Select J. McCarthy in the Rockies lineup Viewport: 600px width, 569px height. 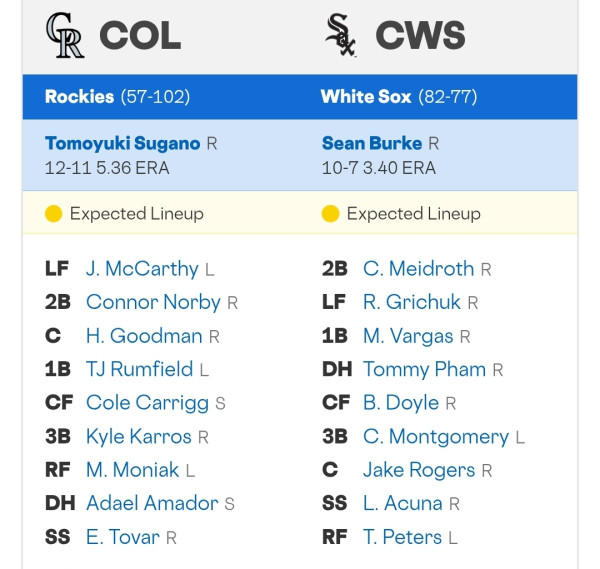coord(142,269)
